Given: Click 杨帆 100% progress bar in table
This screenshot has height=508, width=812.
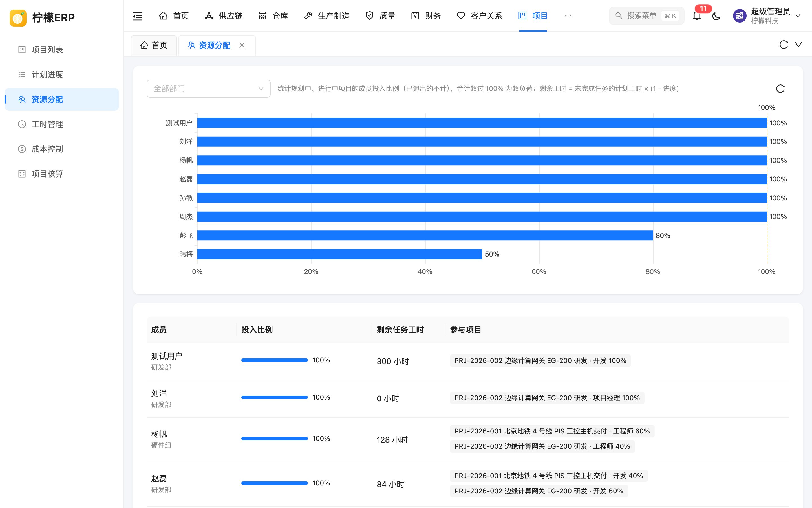Looking at the screenshot, I should [x=274, y=439].
